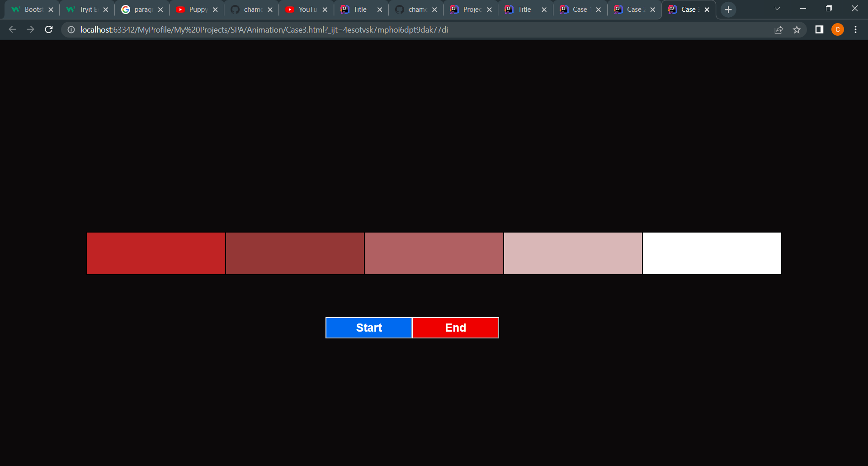Viewport: 868px width, 466px height.
Task: Click the white color box
Action: pyautogui.click(x=712, y=253)
